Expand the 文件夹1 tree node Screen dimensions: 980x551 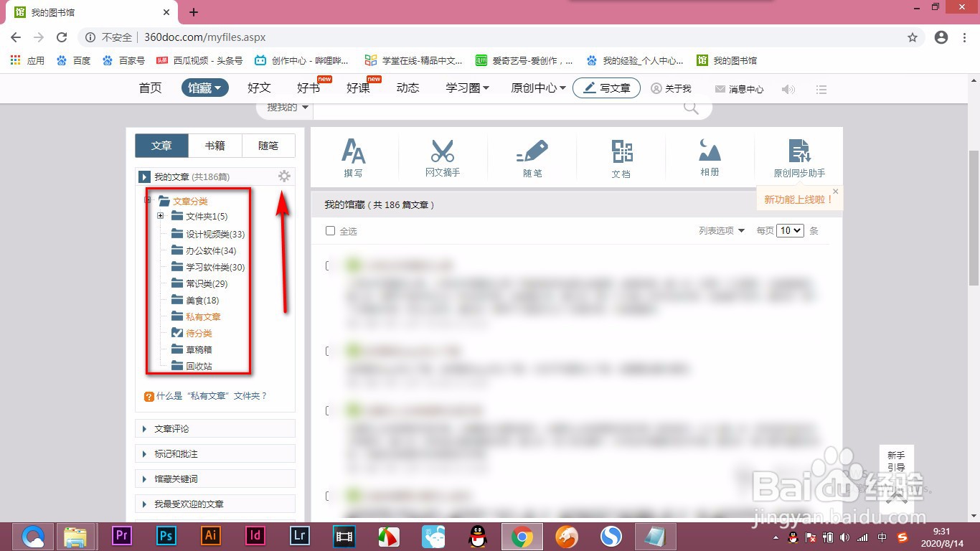[160, 217]
